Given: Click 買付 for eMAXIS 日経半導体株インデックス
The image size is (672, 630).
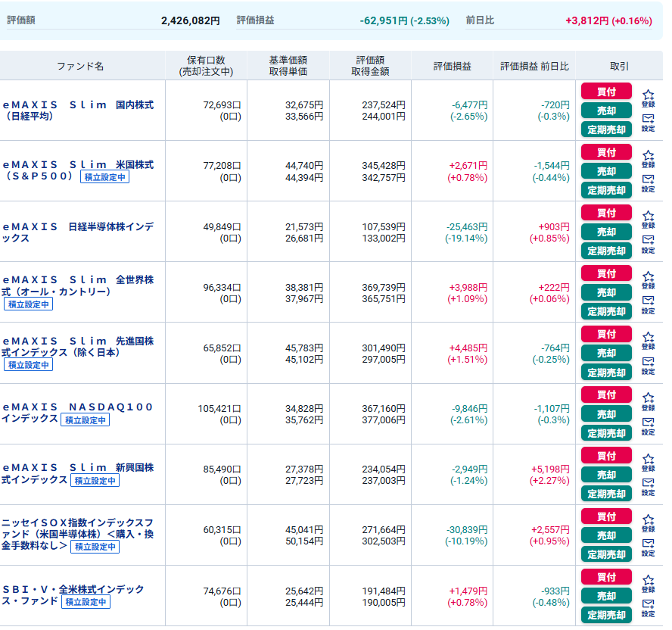Looking at the screenshot, I should 606,213.
